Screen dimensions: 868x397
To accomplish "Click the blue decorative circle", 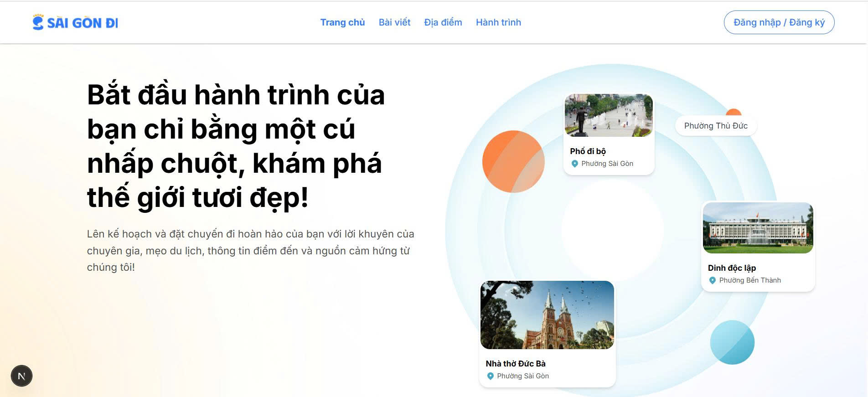I will [x=732, y=342].
